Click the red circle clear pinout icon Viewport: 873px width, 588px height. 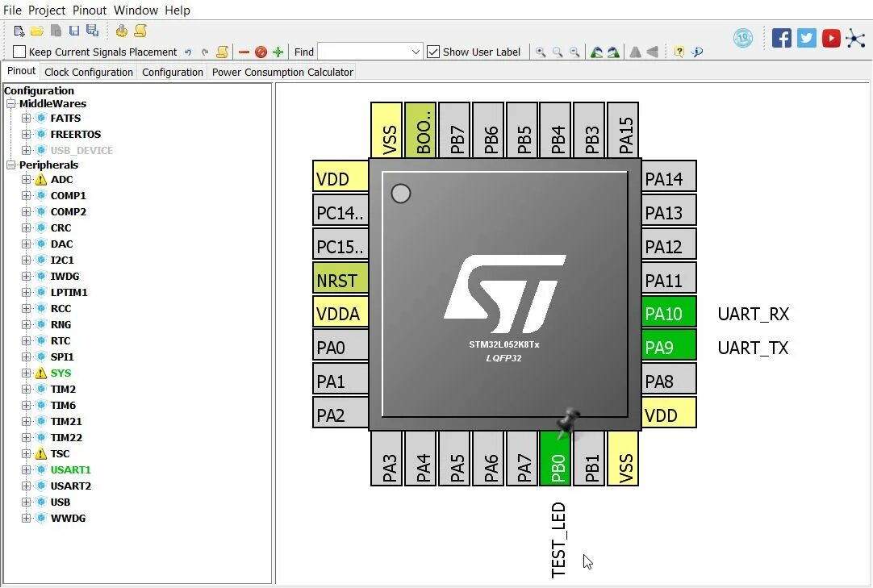click(x=261, y=52)
